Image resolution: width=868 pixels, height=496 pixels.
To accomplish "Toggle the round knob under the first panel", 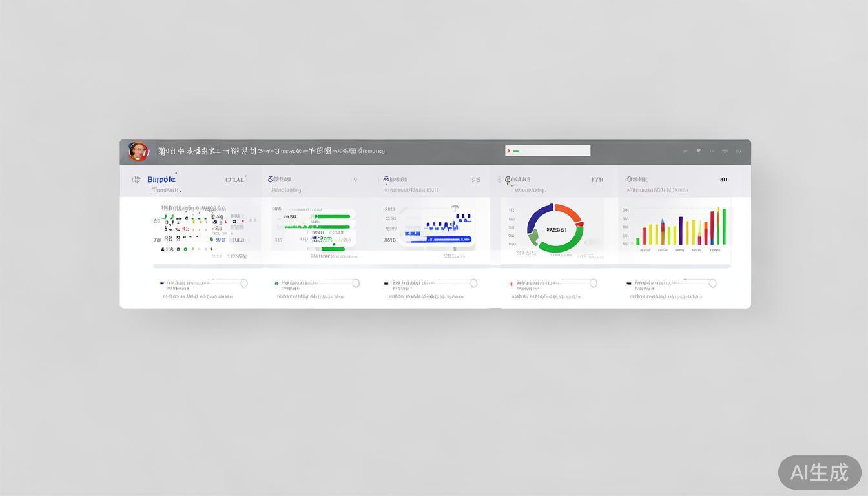I will pos(243,283).
